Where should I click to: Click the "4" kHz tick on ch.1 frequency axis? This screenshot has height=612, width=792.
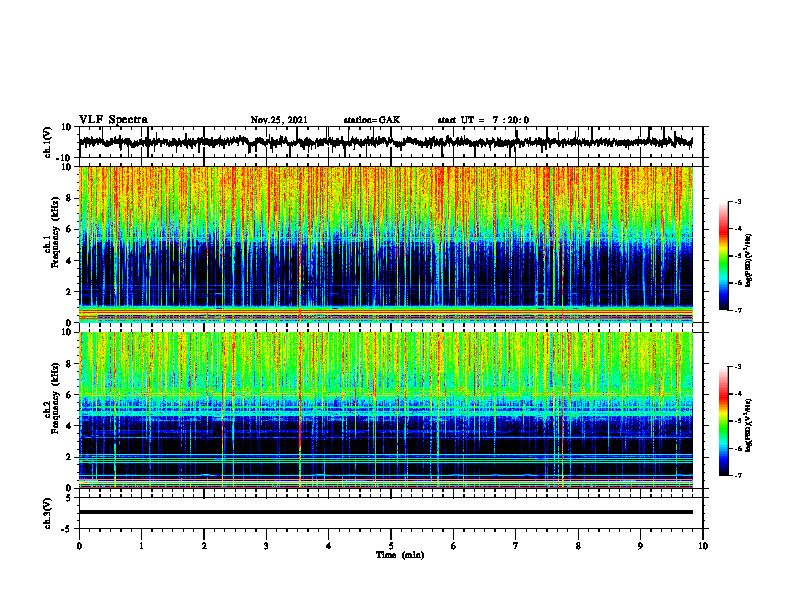pyautogui.click(x=70, y=261)
